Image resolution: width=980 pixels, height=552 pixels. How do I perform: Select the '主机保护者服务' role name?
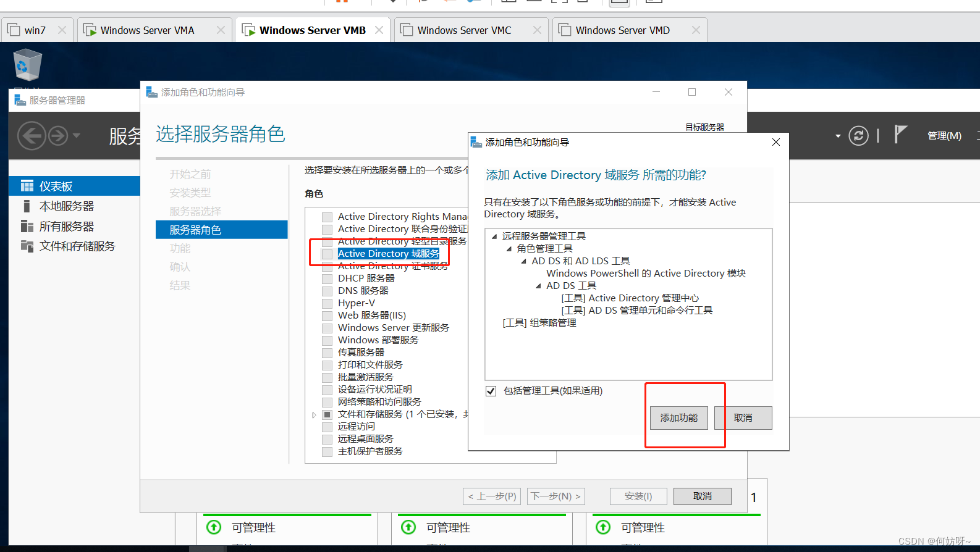pos(370,451)
